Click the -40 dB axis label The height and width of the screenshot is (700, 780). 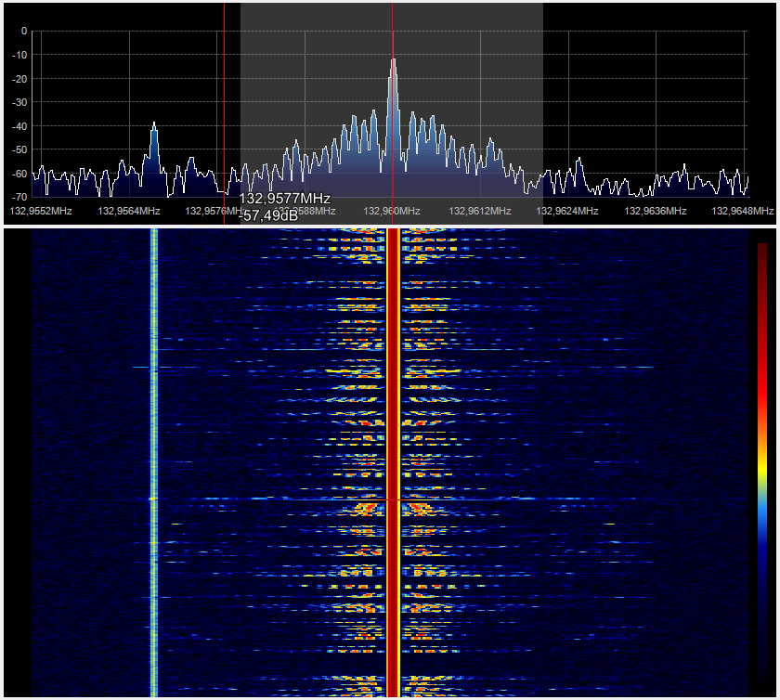click(x=19, y=126)
